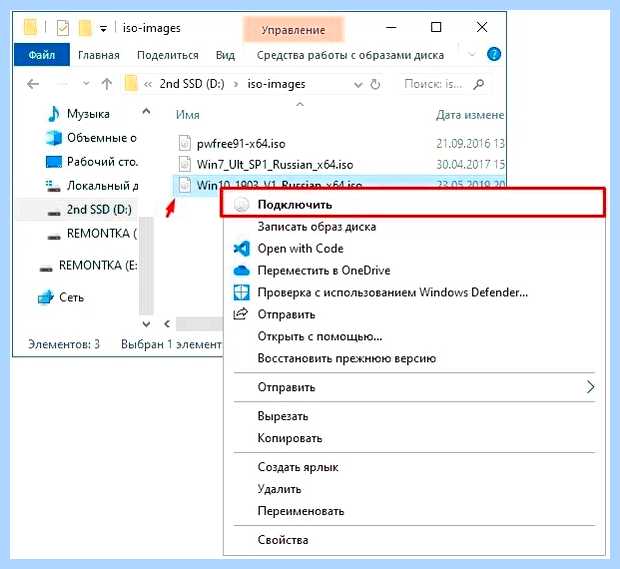The width and height of the screenshot is (620, 569).
Task: Click the Музыка music note icon
Action: tap(53, 114)
